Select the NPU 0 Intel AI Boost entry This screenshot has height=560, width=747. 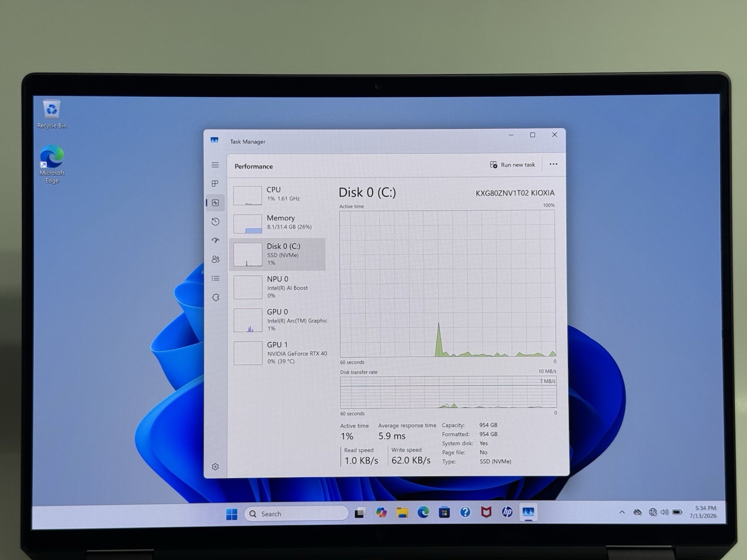pyautogui.click(x=277, y=287)
